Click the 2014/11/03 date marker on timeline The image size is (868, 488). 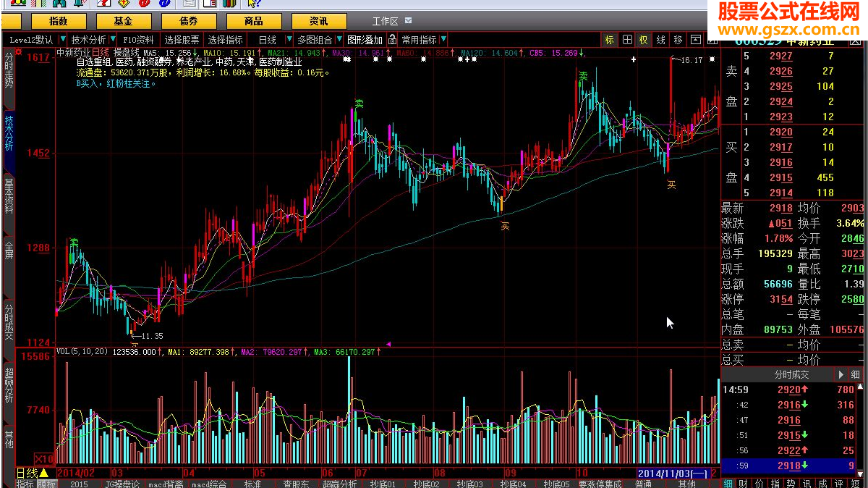point(672,473)
